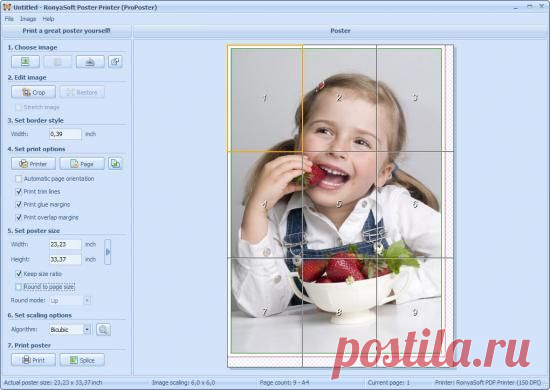Screen dimensions: 550x390
Task: Open the Round mode dropdown
Action: coord(87,301)
